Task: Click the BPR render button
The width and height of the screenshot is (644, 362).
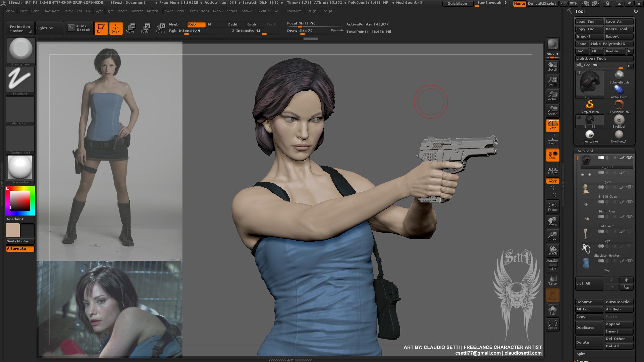Action: [x=552, y=44]
